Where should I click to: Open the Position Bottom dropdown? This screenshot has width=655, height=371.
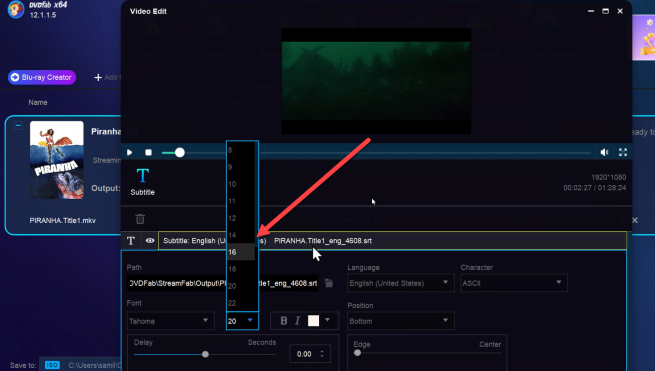401,321
